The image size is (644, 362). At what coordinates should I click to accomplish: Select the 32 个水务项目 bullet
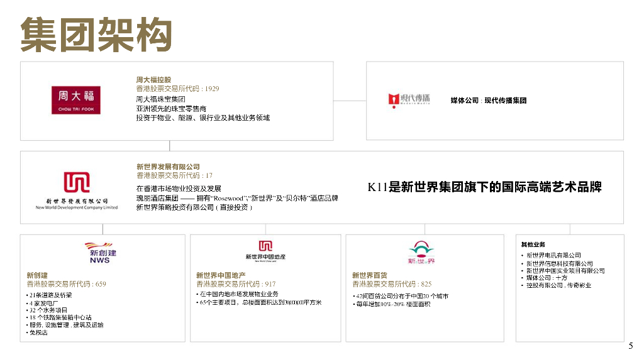(47, 310)
